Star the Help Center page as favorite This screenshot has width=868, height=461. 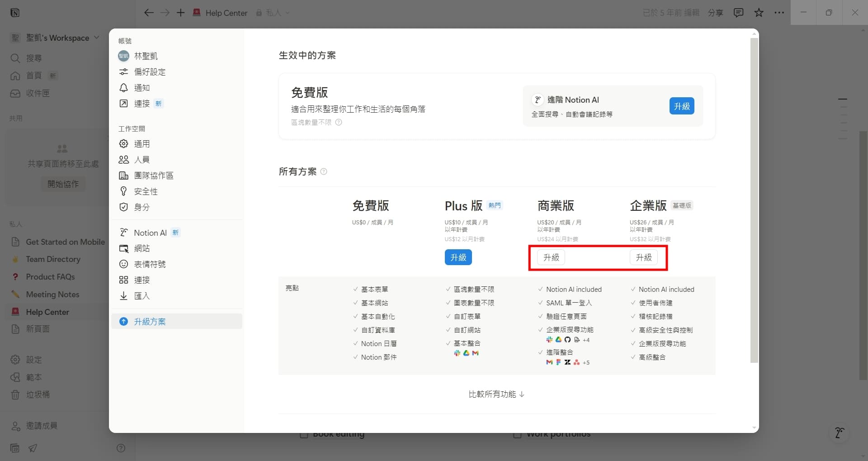759,13
